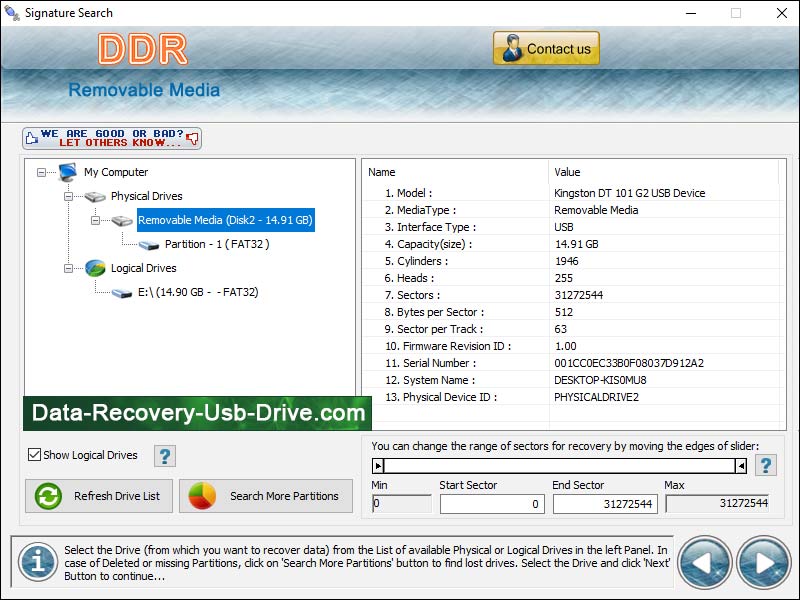The image size is (800, 600).
Task: Click serial number 001CC0EC33B0F08037D912A2
Action: coord(629,363)
